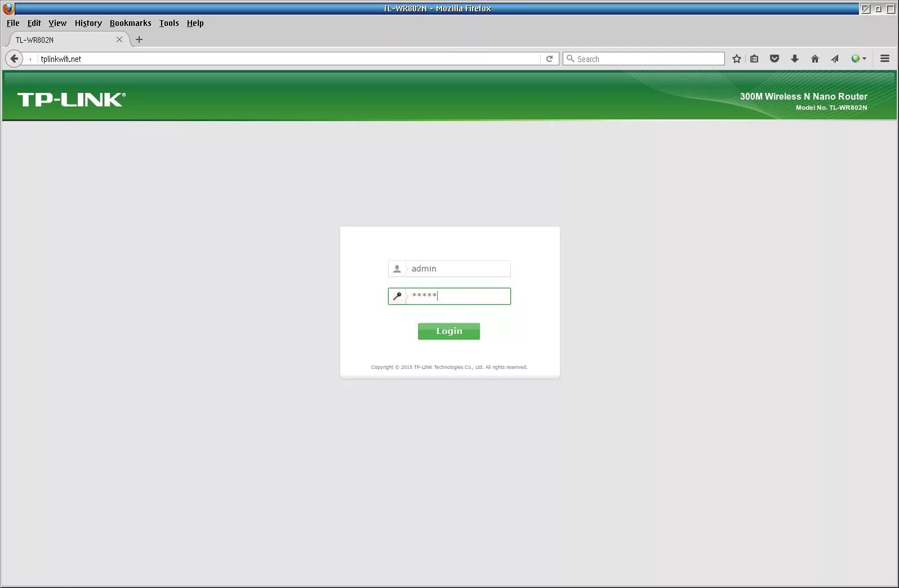The width and height of the screenshot is (899, 588).
Task: Maximize the Firefox window
Action: click(x=891, y=8)
